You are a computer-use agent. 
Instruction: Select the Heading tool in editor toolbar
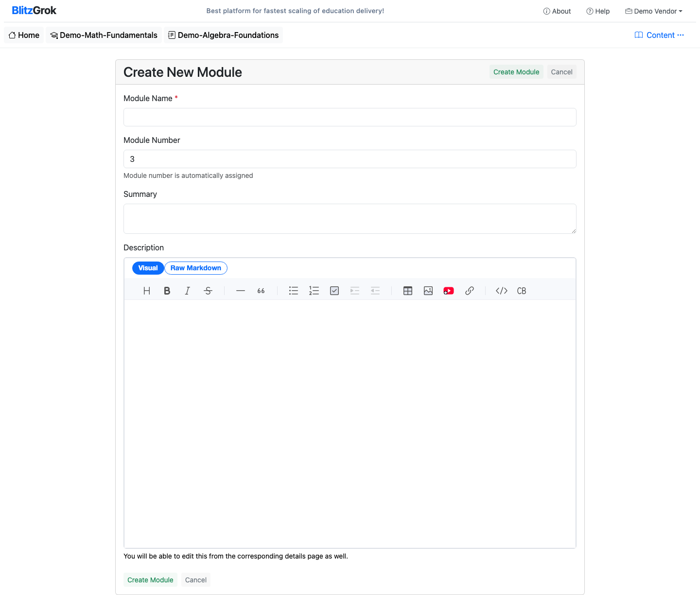pyautogui.click(x=147, y=291)
